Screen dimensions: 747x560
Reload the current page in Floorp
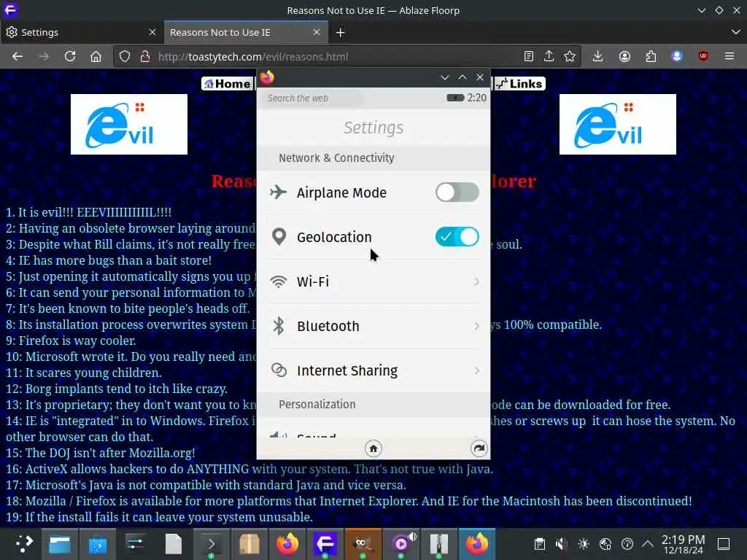click(70, 57)
